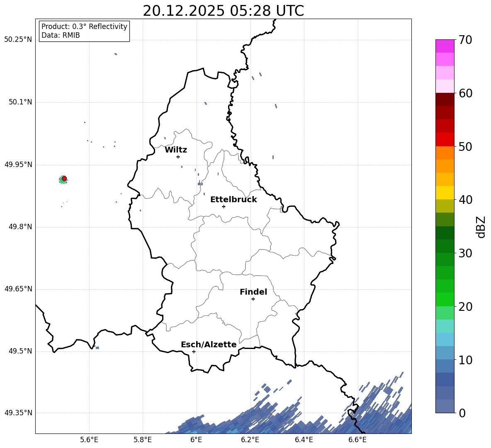
Task: Click the Findel city label
Action: pos(253,292)
